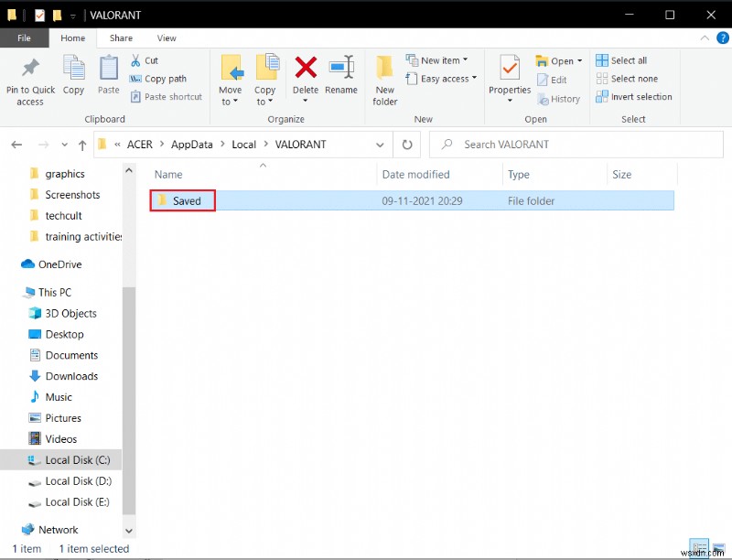Create a New folder
Screen dimensions: 732x560
pyautogui.click(x=385, y=81)
